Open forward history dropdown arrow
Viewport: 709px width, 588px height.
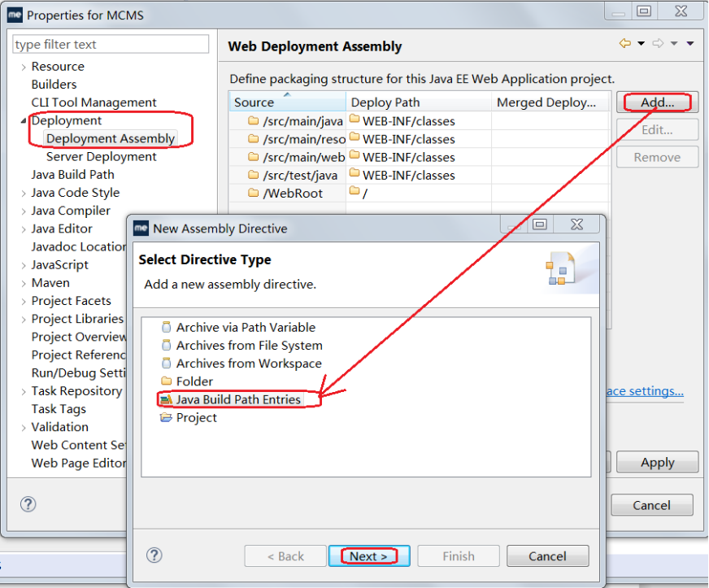point(674,43)
